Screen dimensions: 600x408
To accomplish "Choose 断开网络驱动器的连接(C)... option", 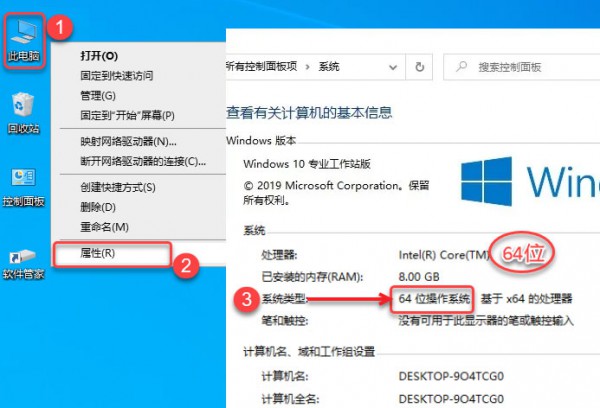I will click(143, 162).
